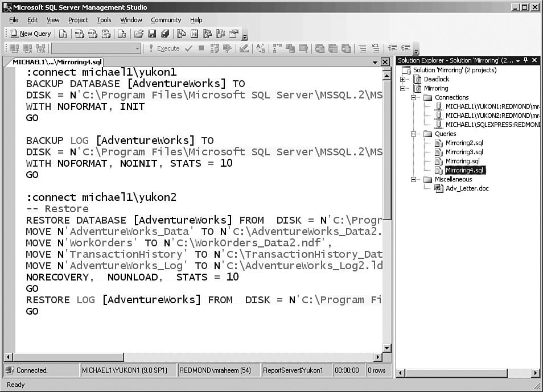Open the active files dropdown arrow beside the tab

pos(375,63)
